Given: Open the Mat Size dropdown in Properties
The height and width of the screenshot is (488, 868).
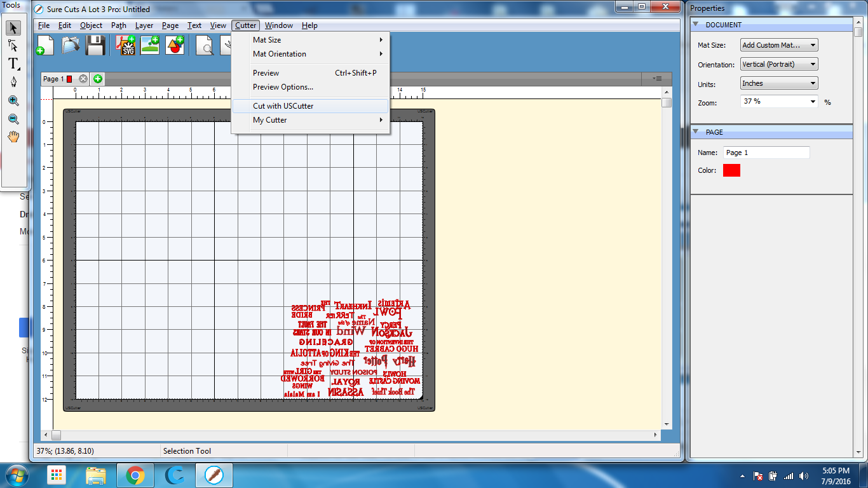Looking at the screenshot, I should coord(779,45).
